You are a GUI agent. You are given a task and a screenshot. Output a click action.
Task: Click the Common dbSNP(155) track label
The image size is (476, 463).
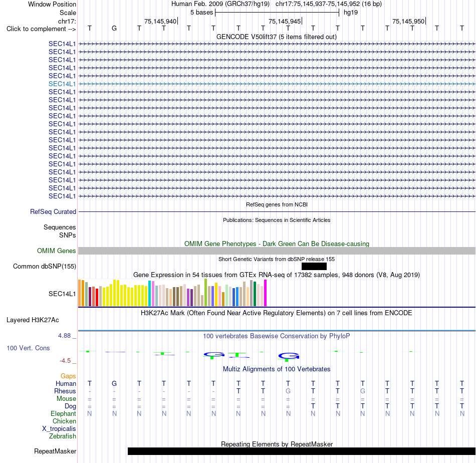click(x=44, y=266)
